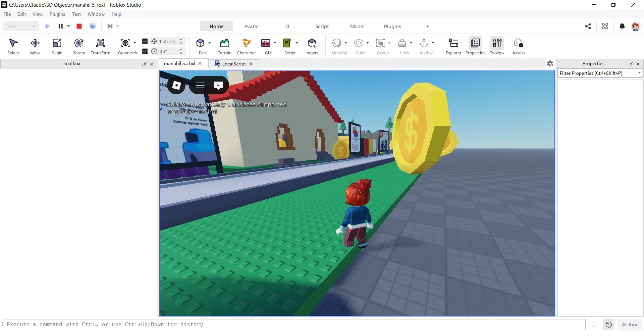The height and width of the screenshot is (336, 644).
Task: Expand the Part shape dropdown
Action: [x=210, y=43]
